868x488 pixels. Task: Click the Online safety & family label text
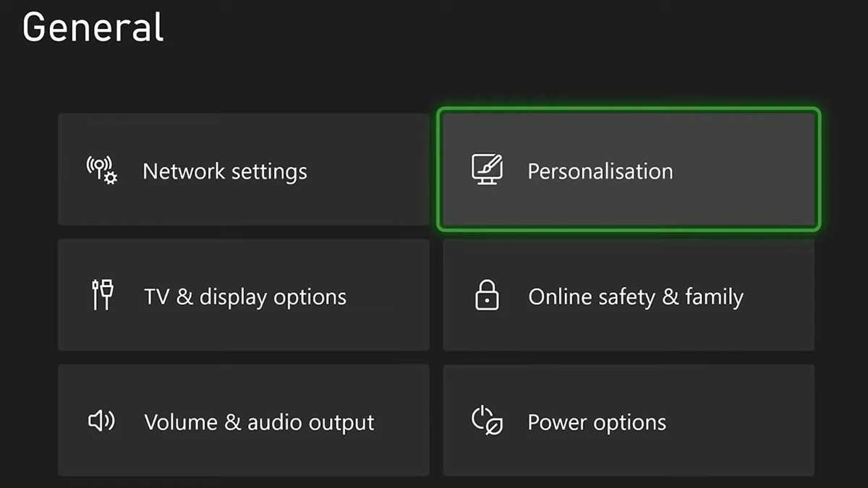[636, 296]
